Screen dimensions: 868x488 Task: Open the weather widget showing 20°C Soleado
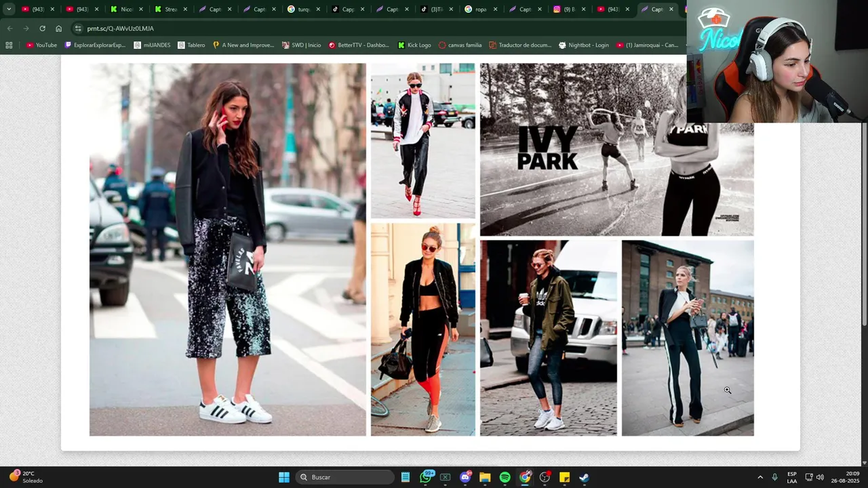pyautogui.click(x=26, y=477)
